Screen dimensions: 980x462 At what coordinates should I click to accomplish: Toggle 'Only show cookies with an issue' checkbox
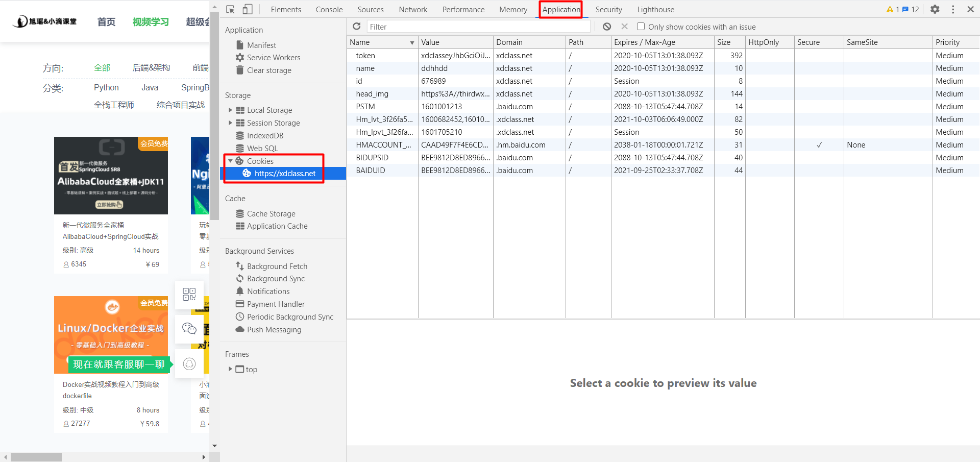point(641,27)
